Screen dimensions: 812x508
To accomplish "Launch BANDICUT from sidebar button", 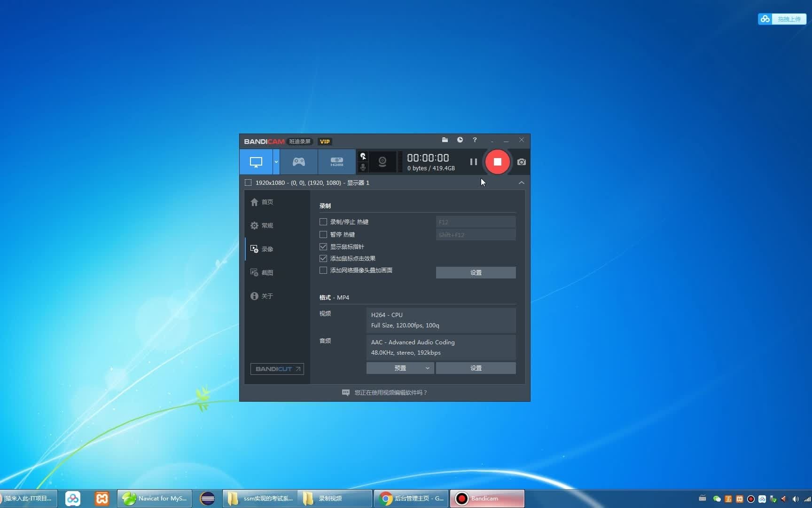I will (277, 369).
